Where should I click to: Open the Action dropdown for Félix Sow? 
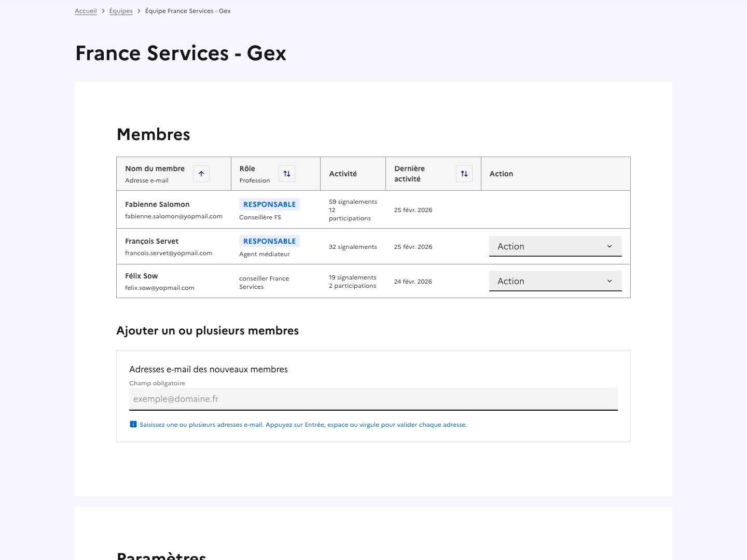click(x=555, y=281)
